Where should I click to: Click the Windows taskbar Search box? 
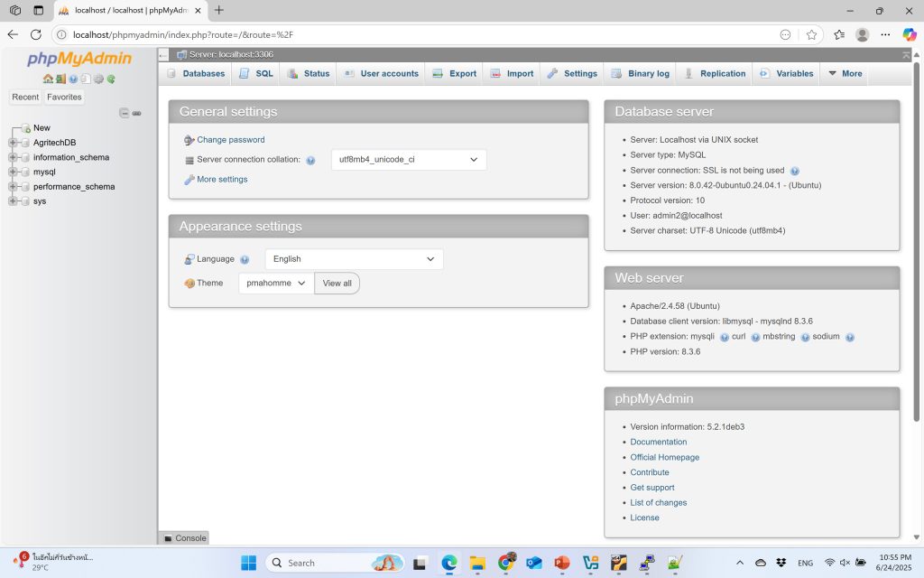coord(336,564)
